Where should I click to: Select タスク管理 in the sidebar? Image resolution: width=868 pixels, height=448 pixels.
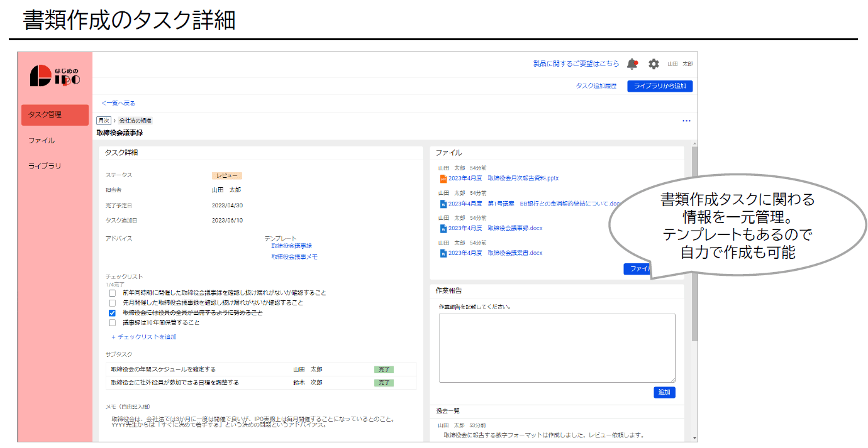[55, 115]
